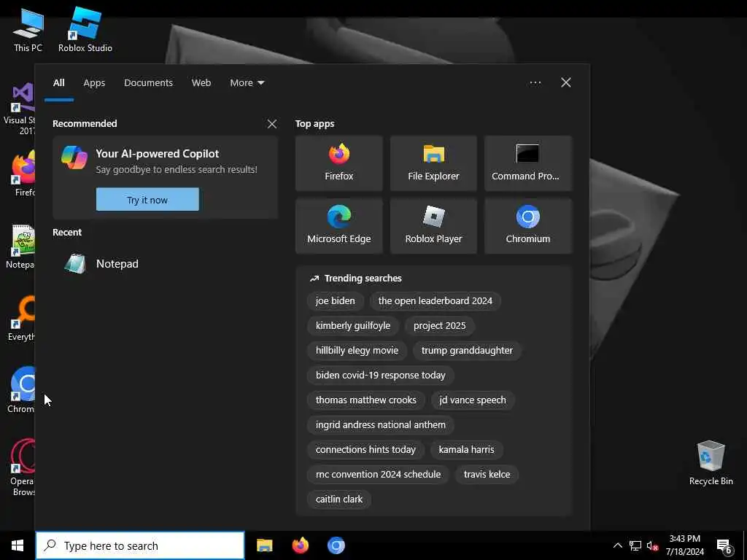Image resolution: width=747 pixels, height=560 pixels.
Task: Search biden covid-19 response today
Action: (x=381, y=376)
